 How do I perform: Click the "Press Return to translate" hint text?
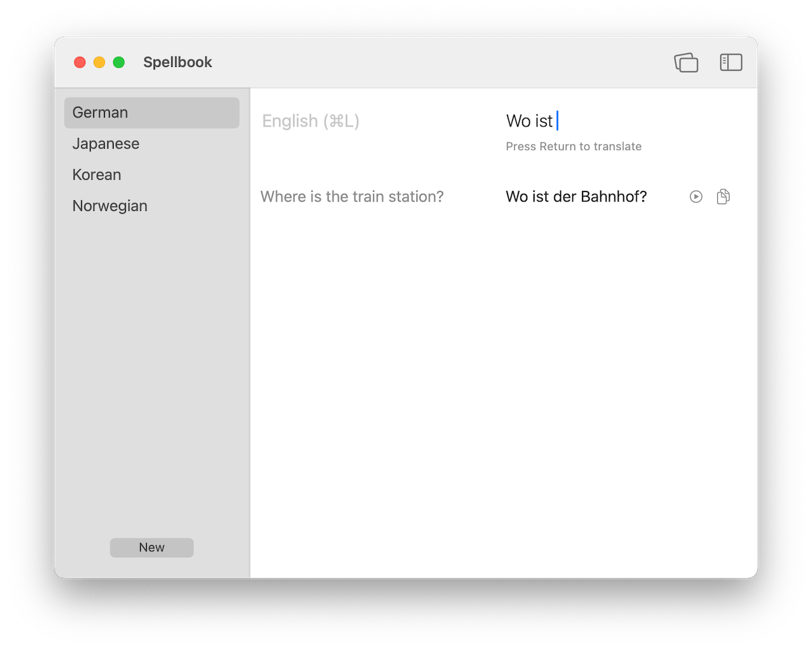(573, 146)
